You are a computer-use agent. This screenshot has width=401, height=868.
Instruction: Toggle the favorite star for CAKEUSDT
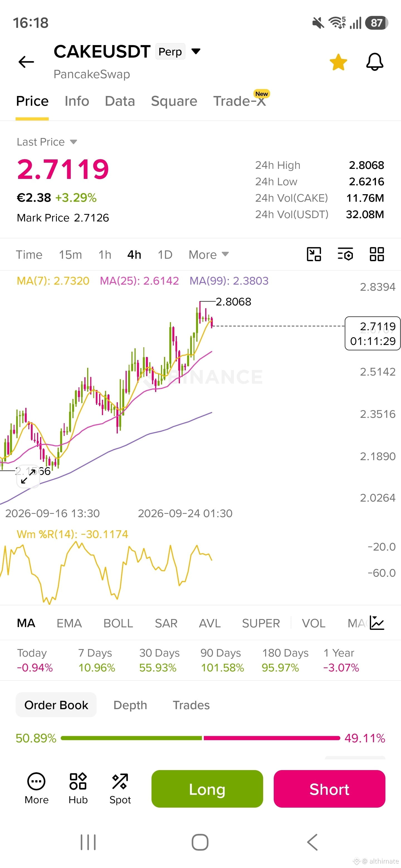pyautogui.click(x=338, y=62)
